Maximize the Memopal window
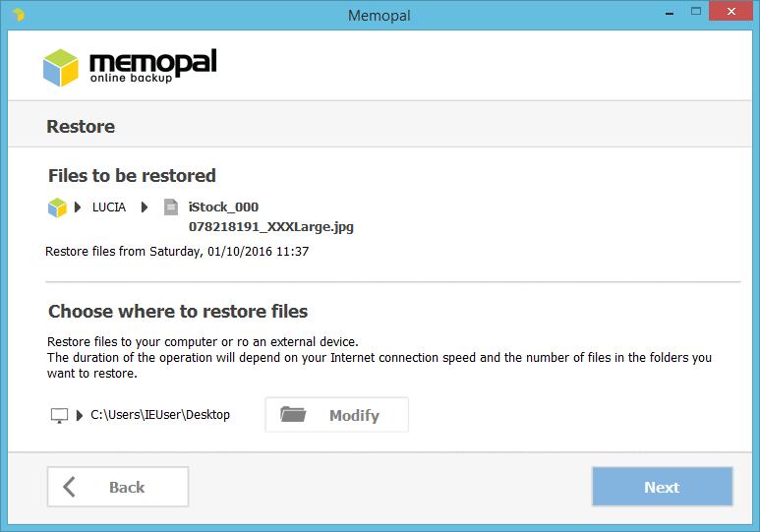Screen dimensions: 760x532 pos(696,12)
